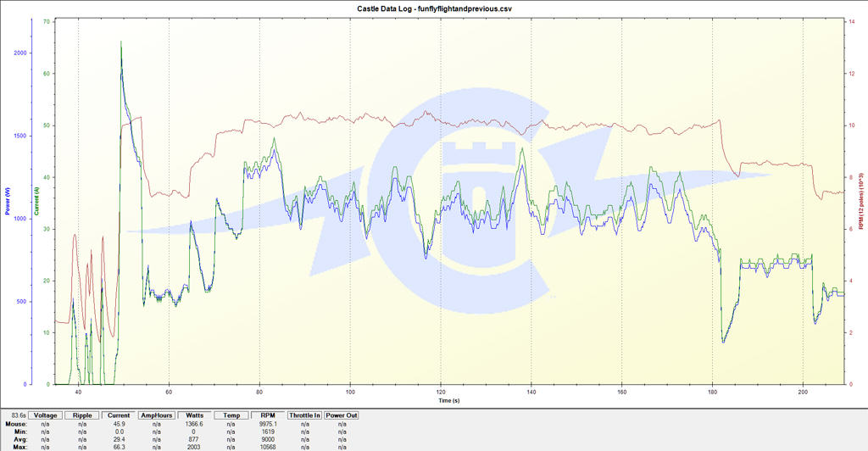Click the Avg watts value 877
This screenshot has height=451, width=868.
194,439
